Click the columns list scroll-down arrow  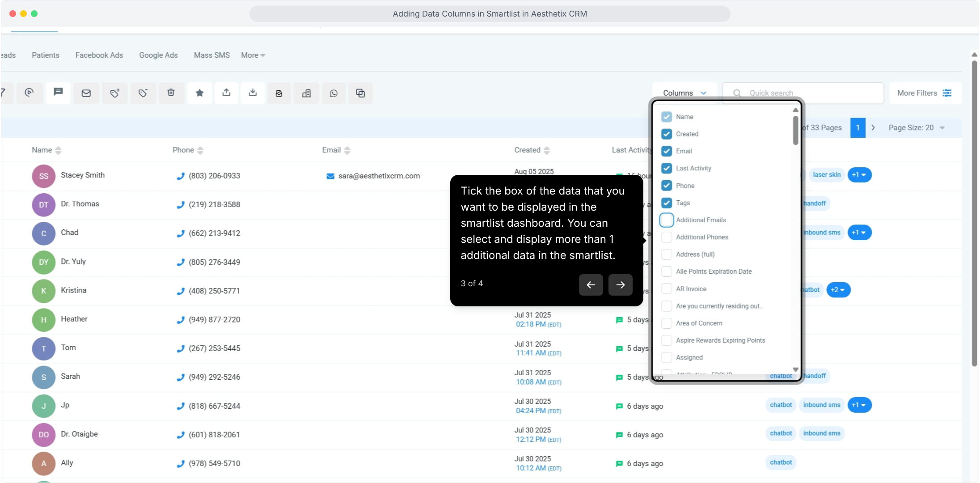tap(795, 370)
